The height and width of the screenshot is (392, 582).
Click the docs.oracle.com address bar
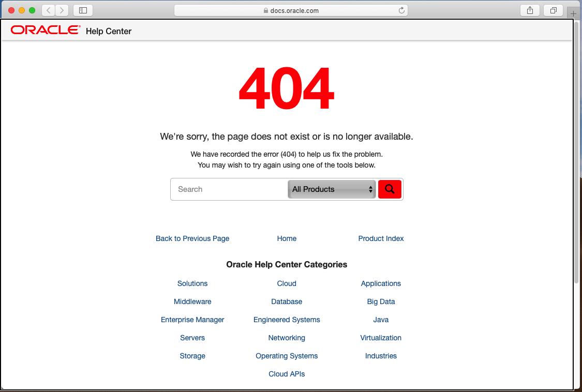click(291, 10)
